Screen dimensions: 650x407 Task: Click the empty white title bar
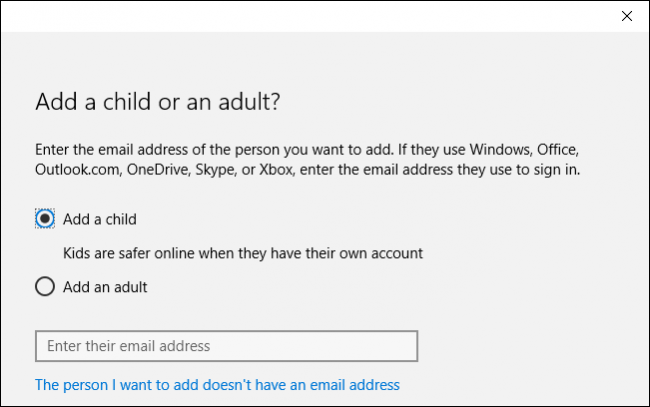click(300, 16)
